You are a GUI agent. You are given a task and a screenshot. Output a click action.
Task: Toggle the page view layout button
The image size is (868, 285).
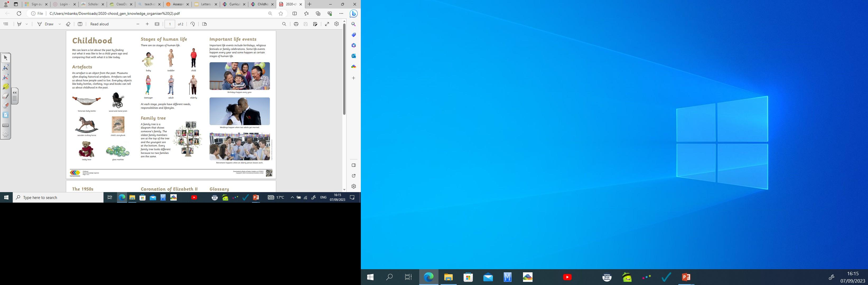click(204, 24)
